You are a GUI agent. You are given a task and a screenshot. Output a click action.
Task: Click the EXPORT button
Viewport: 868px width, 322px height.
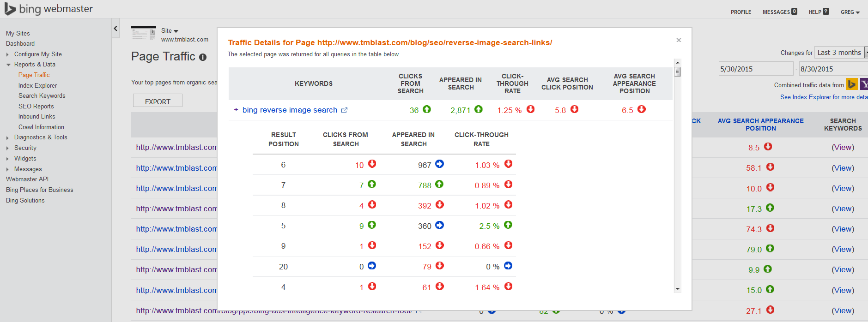pos(158,101)
